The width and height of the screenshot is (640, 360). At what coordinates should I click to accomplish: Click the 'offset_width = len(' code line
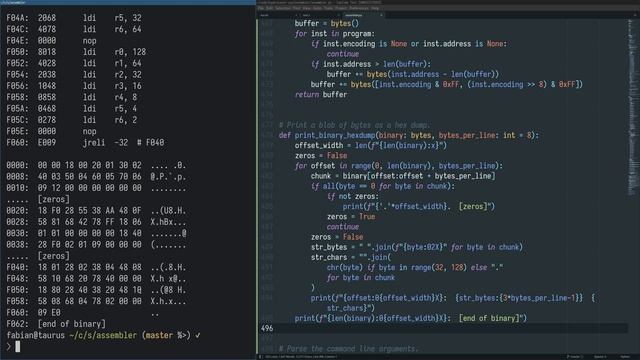(371, 145)
